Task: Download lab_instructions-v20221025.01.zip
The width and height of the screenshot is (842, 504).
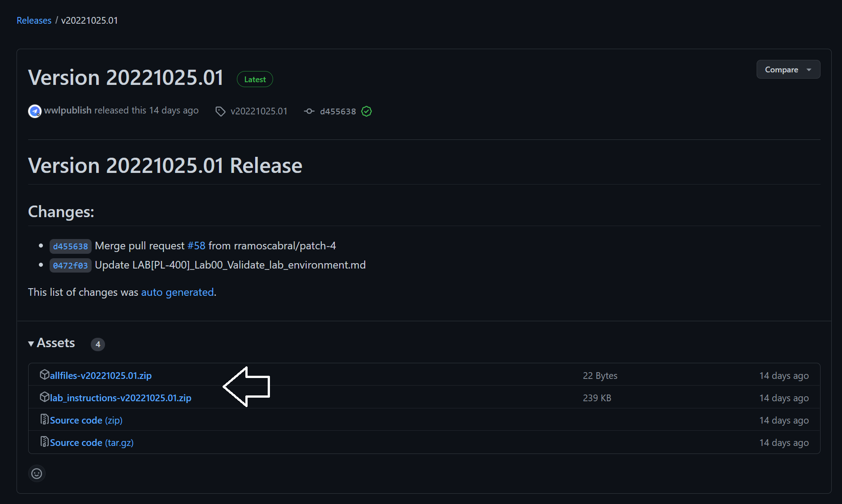Action: (120, 398)
